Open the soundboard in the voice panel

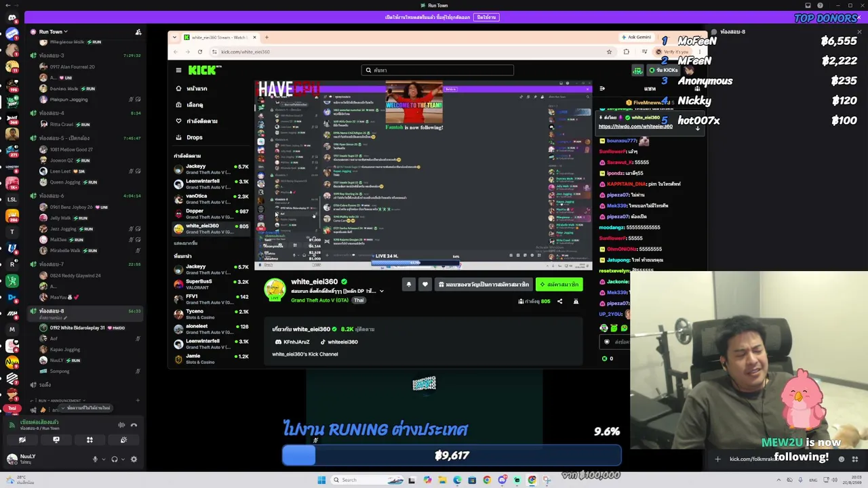(123, 440)
